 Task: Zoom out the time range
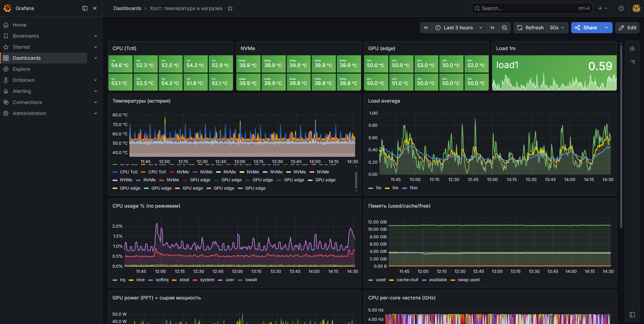tap(505, 28)
